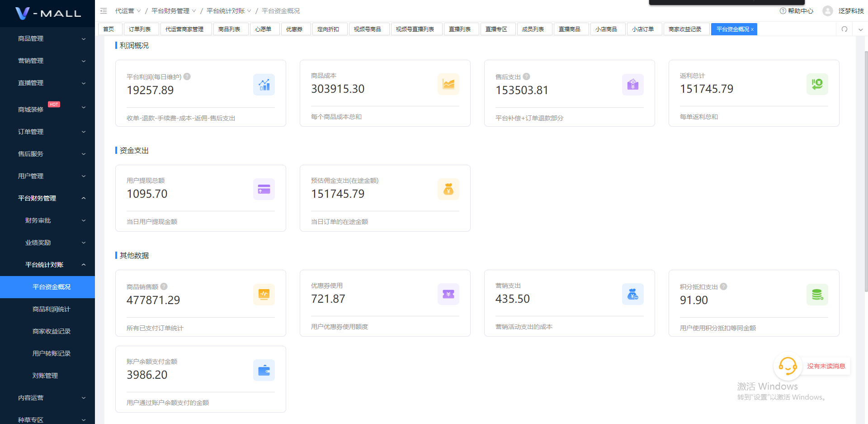Click the platform profit chart icon
The width and height of the screenshot is (868, 424).
click(264, 85)
